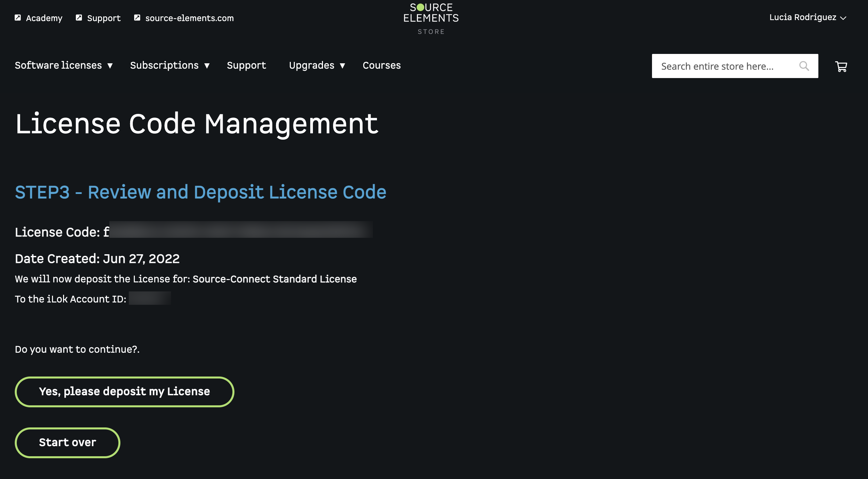Click external-link icon beside top Support
The image size is (868, 479).
click(79, 17)
